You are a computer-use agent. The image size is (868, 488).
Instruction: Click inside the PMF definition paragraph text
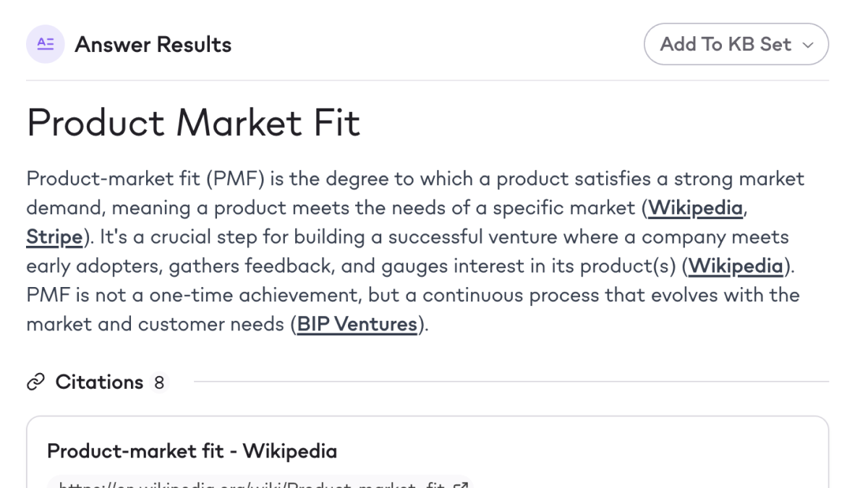[x=362, y=179]
